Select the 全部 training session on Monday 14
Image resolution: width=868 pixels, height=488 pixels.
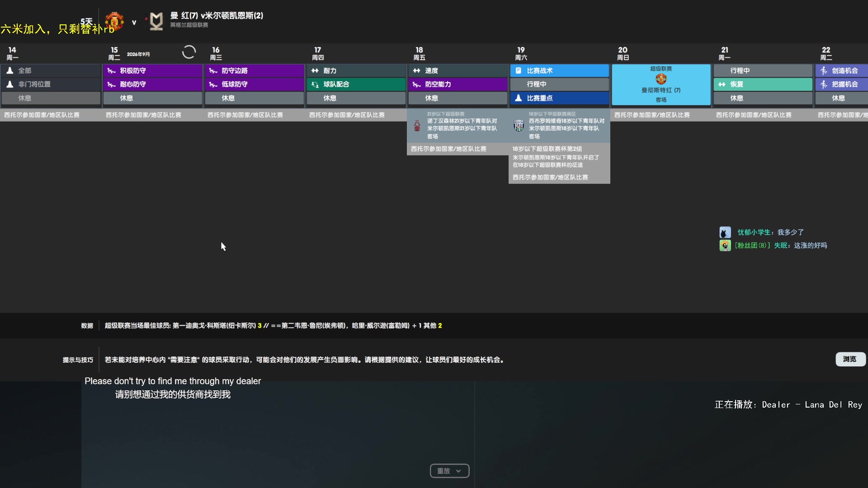click(x=51, y=70)
